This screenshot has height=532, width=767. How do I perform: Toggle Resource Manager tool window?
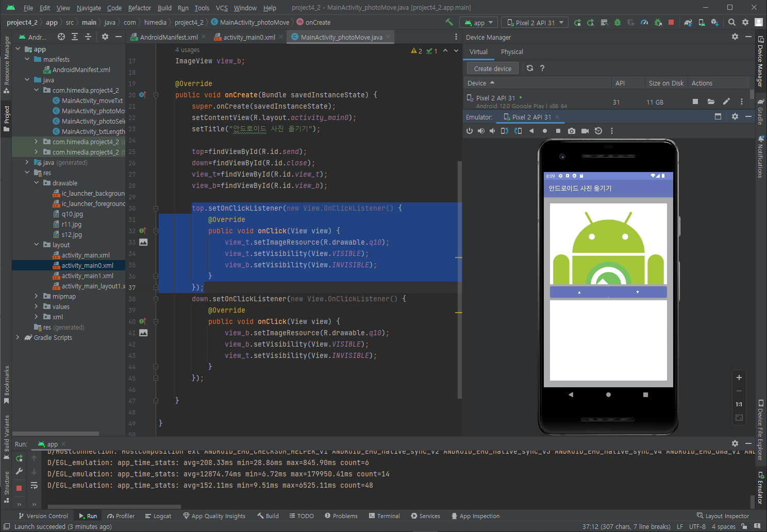[x=6, y=64]
